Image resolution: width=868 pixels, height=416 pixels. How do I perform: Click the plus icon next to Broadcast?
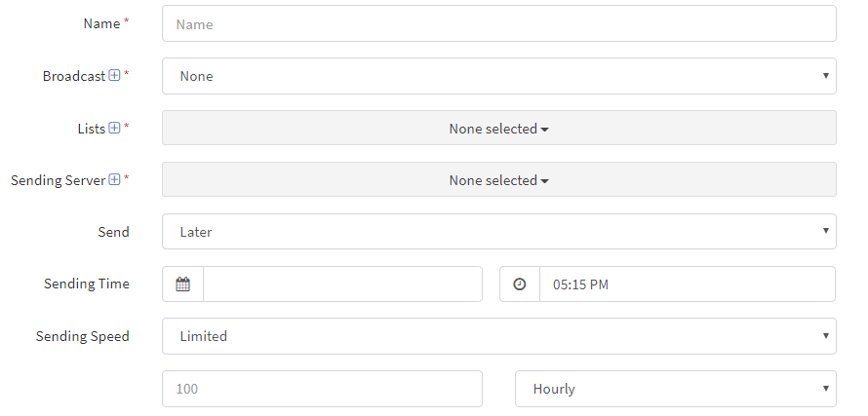tap(114, 75)
